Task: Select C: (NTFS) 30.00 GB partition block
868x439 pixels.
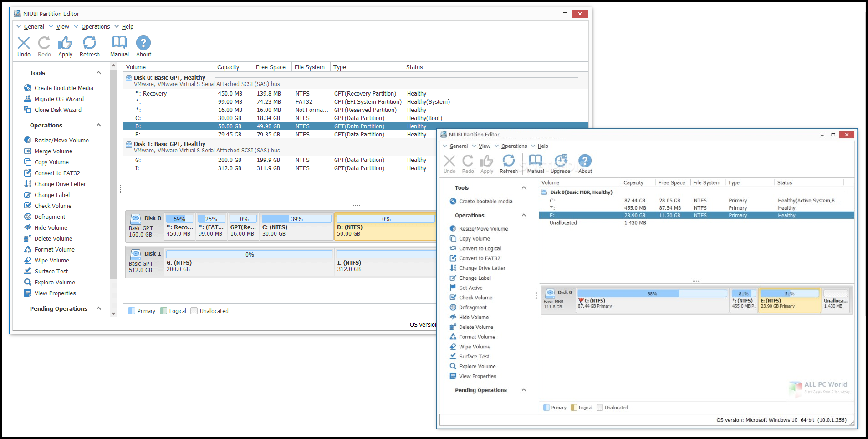Action: tap(296, 227)
